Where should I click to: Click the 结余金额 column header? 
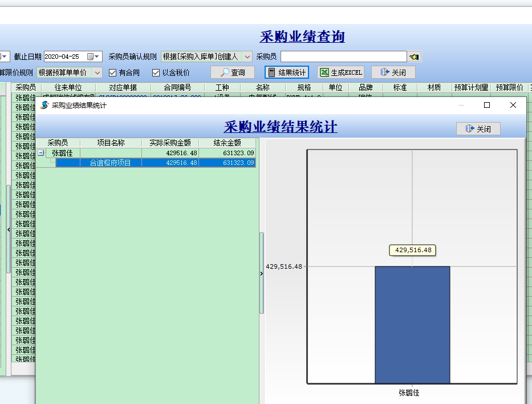point(227,143)
